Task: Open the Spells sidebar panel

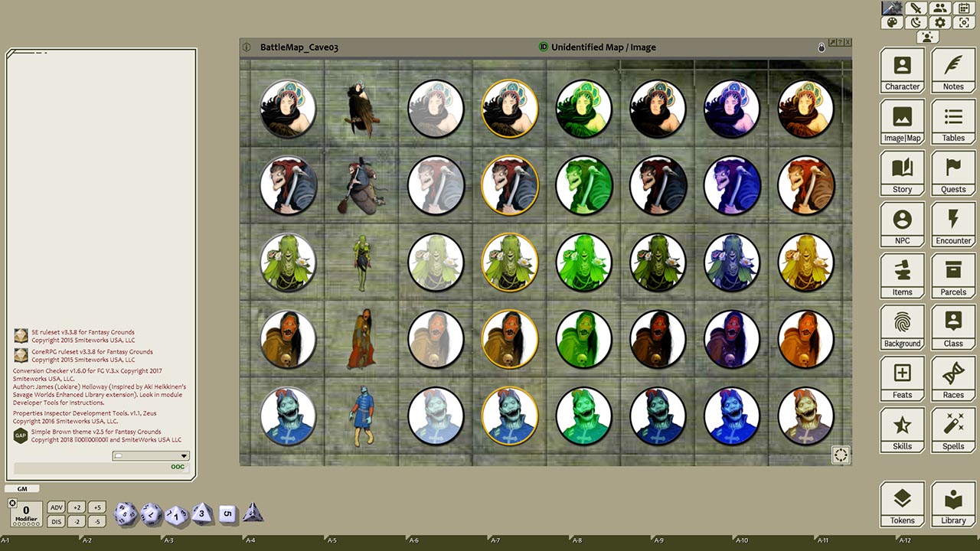Action: [x=952, y=429]
